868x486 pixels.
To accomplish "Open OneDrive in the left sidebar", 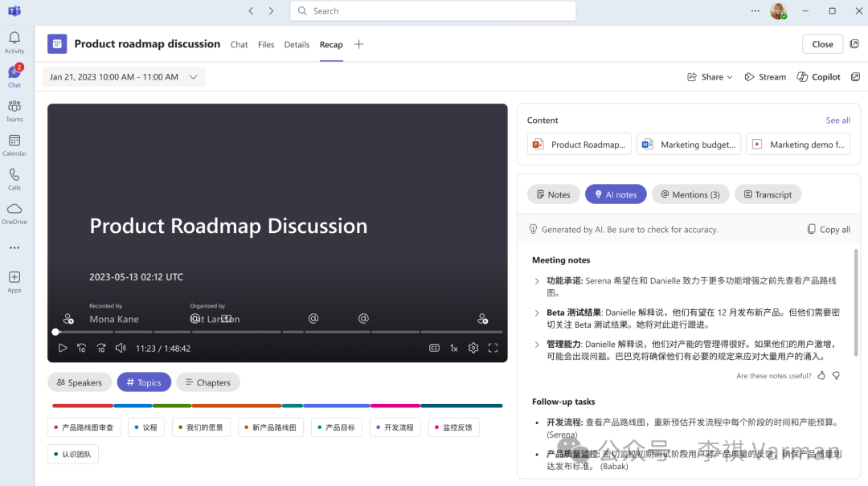I will click(14, 214).
